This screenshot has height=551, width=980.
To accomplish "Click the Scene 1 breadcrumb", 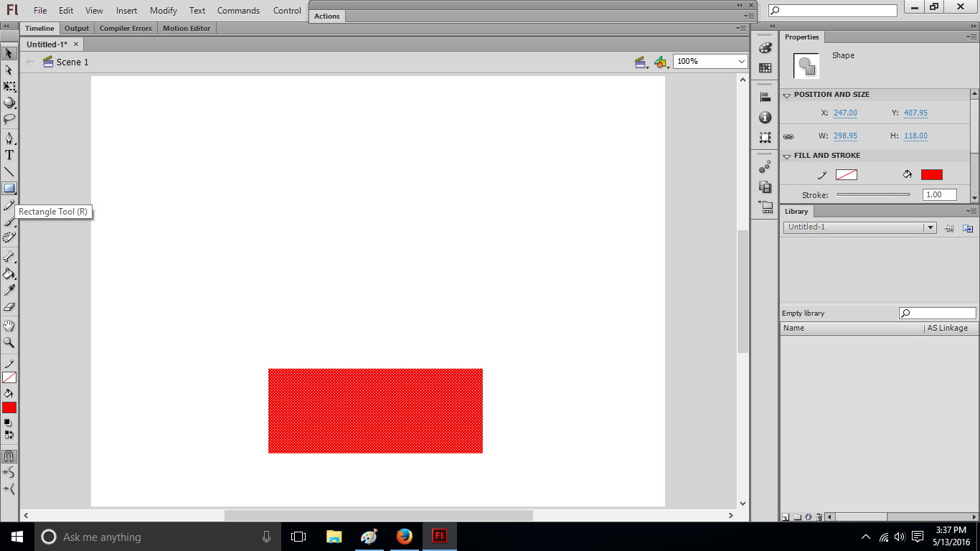I will coord(71,62).
